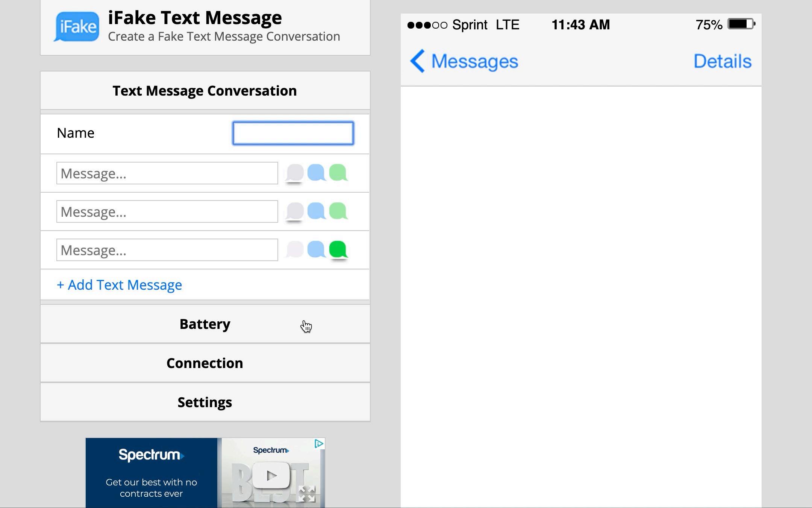Click the AdChoices icon on Spectrum ad
Viewport: 812px width, 508px height.
[319, 444]
